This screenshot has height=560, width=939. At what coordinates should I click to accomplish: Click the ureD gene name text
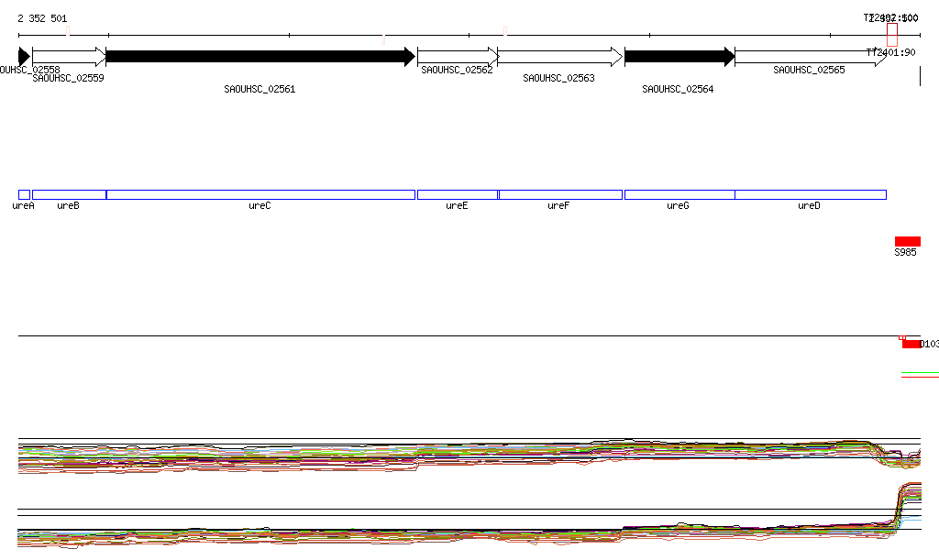(x=809, y=206)
